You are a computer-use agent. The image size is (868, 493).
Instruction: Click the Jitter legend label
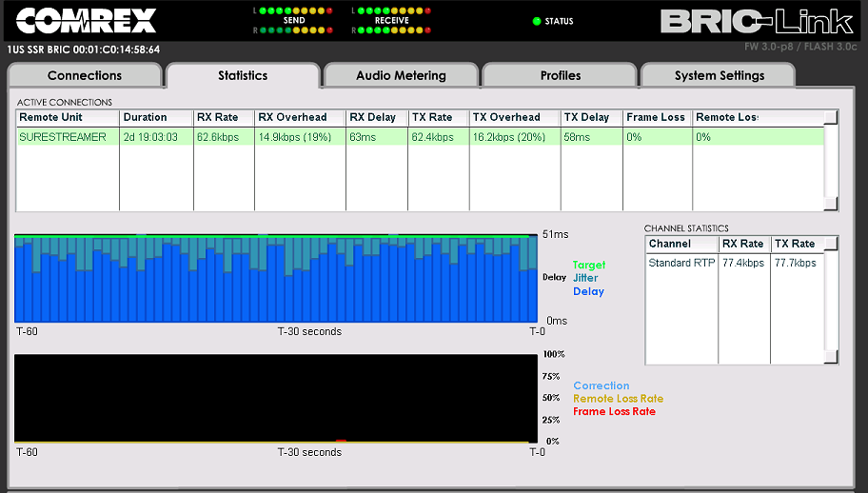tap(585, 278)
